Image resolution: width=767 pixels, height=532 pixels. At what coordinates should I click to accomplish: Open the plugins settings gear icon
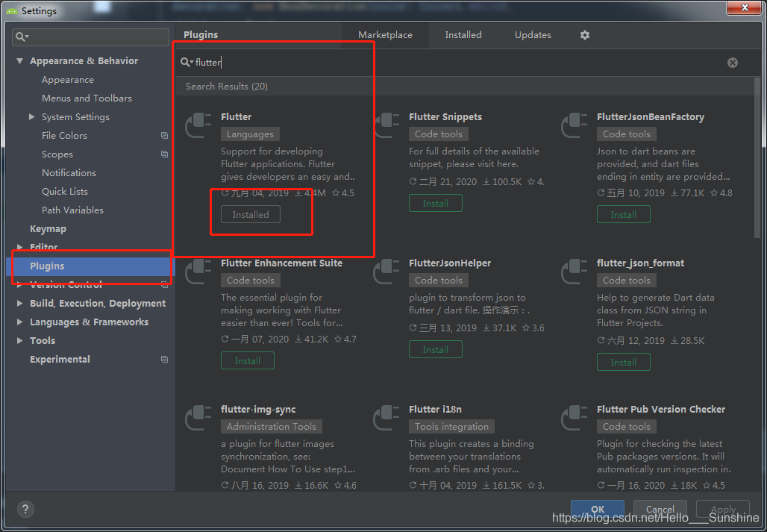tap(584, 35)
